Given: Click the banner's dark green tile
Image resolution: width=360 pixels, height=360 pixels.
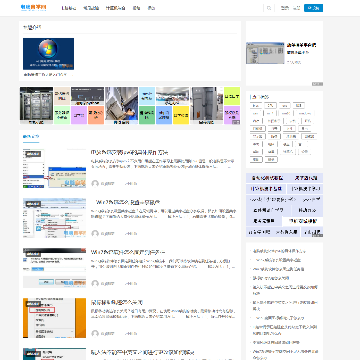Looking at the screenshot, I should (147, 115).
